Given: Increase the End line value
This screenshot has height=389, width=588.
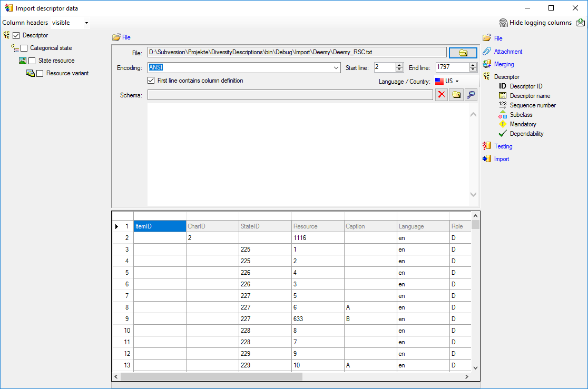Looking at the screenshot, I should (473, 65).
